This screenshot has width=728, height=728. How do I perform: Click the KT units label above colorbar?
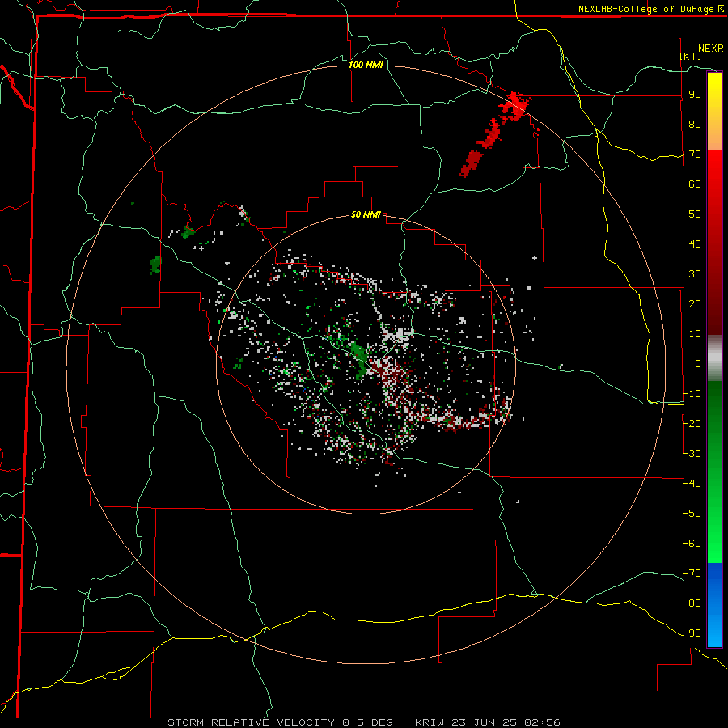(x=691, y=56)
